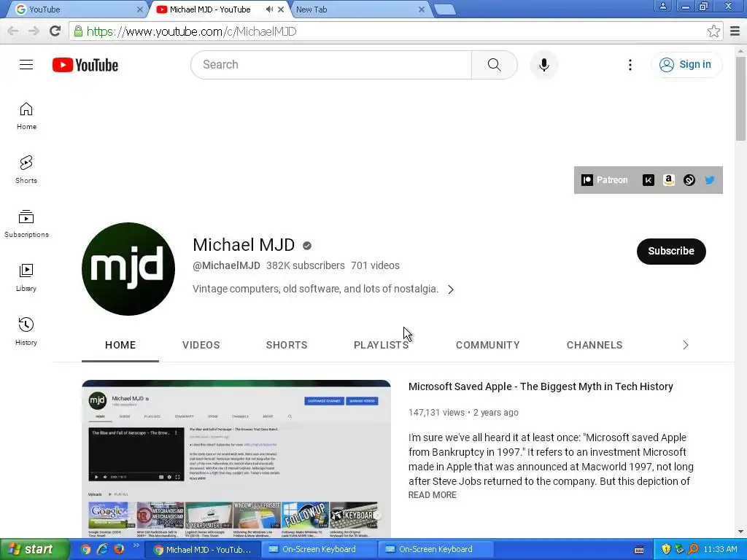Screen dimensions: 747x560
Task: Click the search magnifier button
Action: (494, 65)
